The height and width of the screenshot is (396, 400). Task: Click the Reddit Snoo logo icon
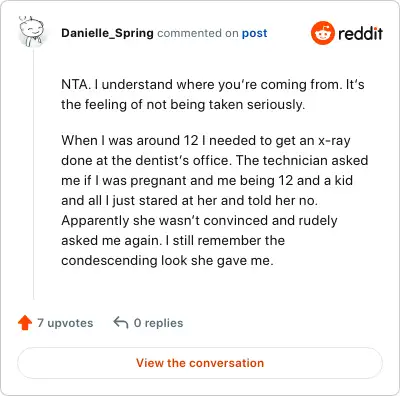pyautogui.click(x=322, y=33)
